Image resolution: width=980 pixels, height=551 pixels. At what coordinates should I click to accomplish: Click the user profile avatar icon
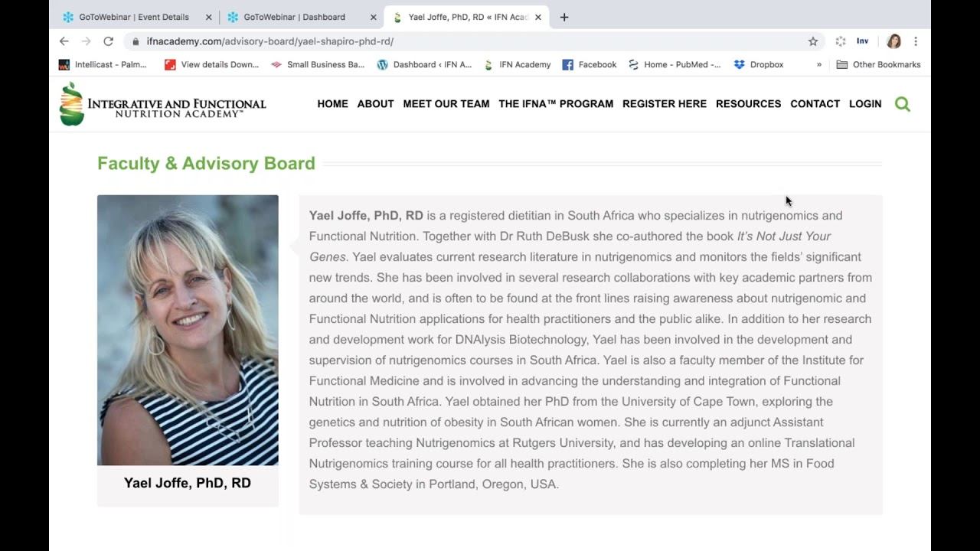click(x=893, y=41)
